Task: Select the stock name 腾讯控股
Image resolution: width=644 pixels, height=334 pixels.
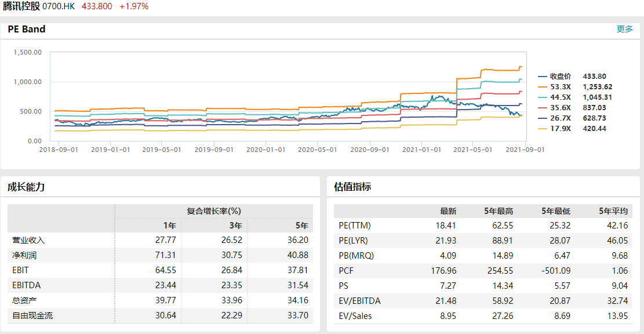Action: coord(21,6)
